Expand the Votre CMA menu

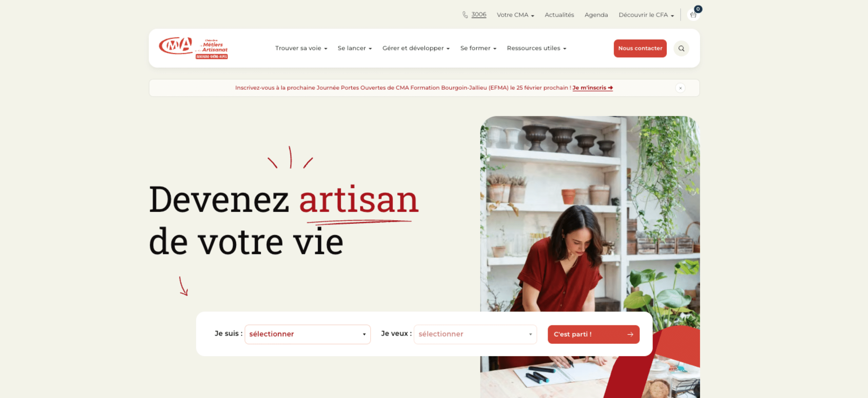515,15
